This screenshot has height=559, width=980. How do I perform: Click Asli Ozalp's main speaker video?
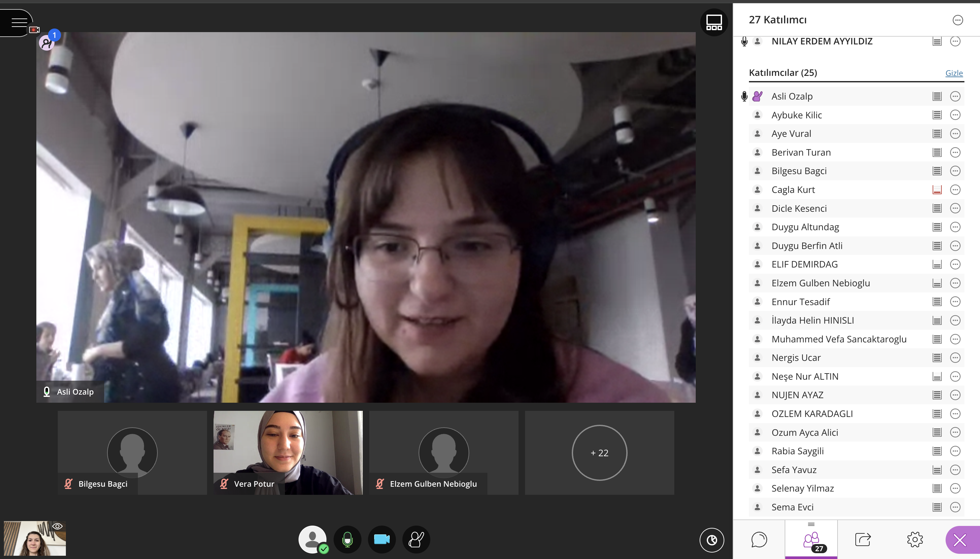coord(366,217)
